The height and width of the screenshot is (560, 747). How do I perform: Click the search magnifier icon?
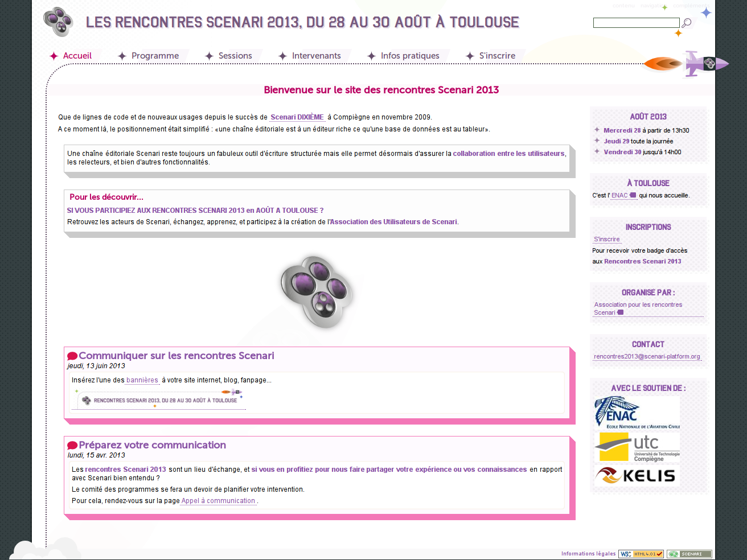pos(687,23)
